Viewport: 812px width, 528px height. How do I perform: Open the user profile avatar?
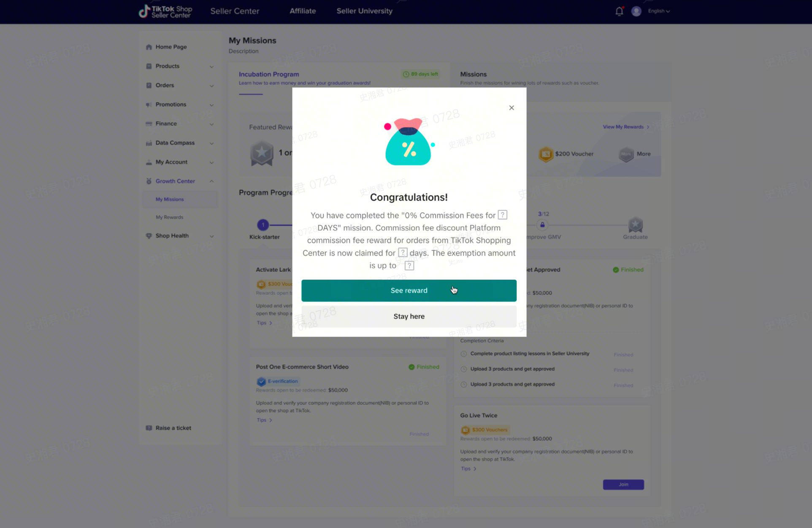(636, 11)
